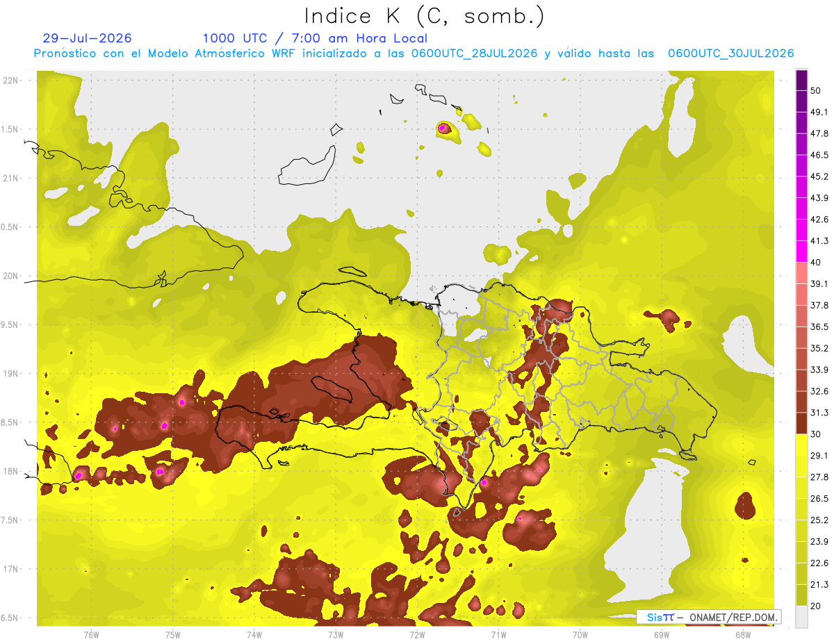
Task: Click the colorbar value "35.2"
Action: coord(819,348)
